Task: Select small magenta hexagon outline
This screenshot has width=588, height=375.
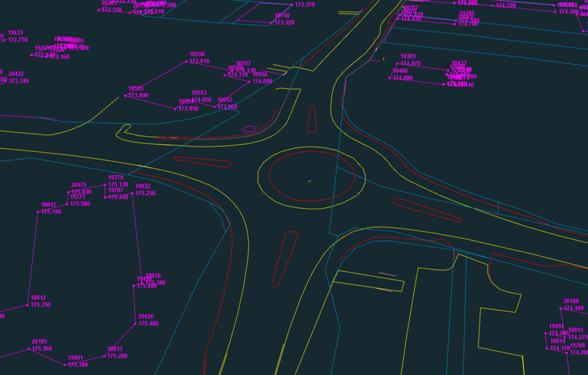Action: tap(249, 129)
